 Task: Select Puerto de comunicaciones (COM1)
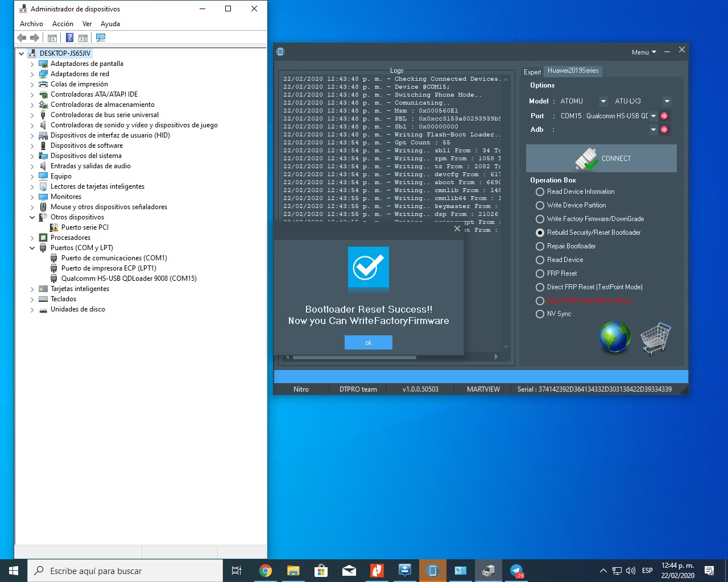coord(114,258)
